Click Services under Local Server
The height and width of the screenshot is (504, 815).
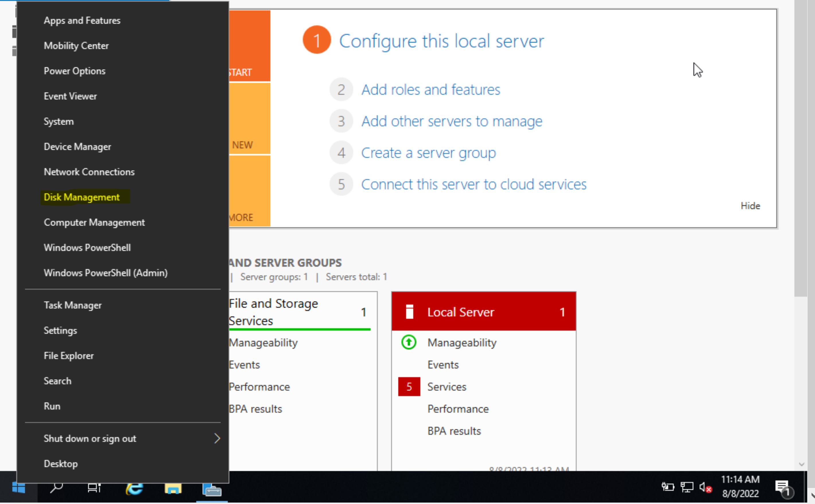[447, 387]
